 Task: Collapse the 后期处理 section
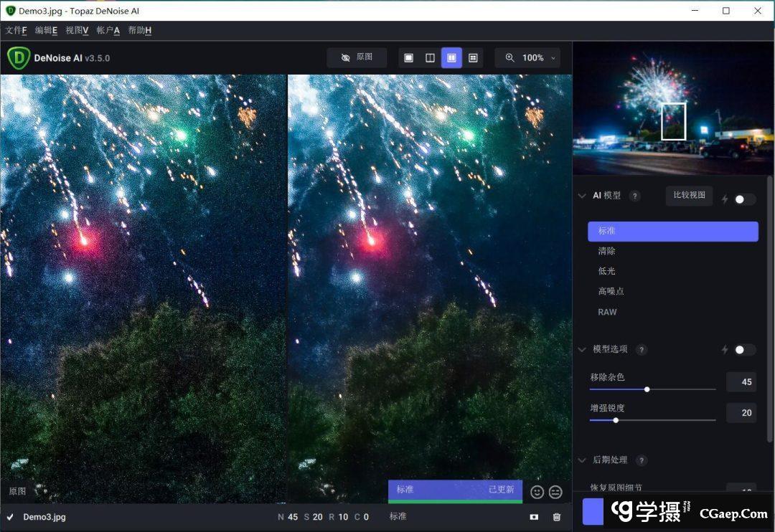(x=582, y=460)
